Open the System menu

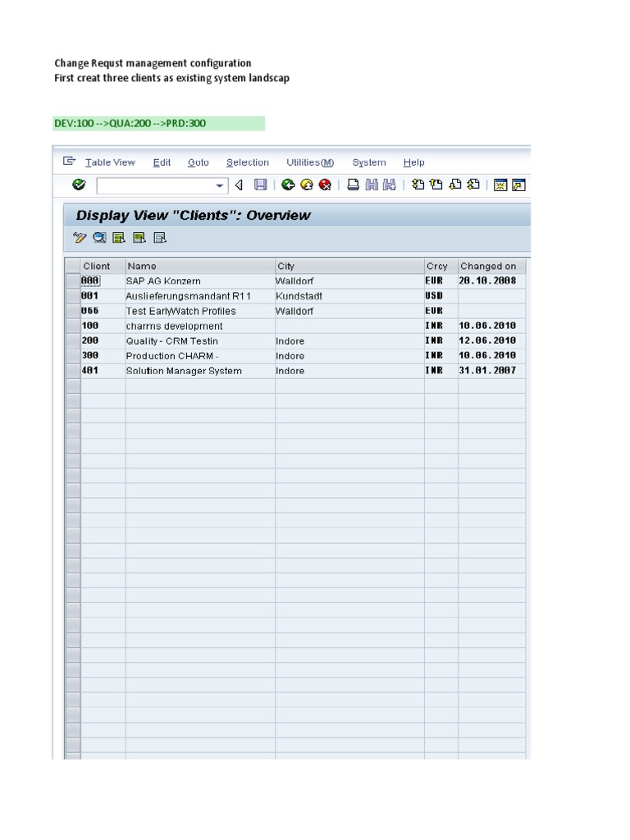coord(369,162)
